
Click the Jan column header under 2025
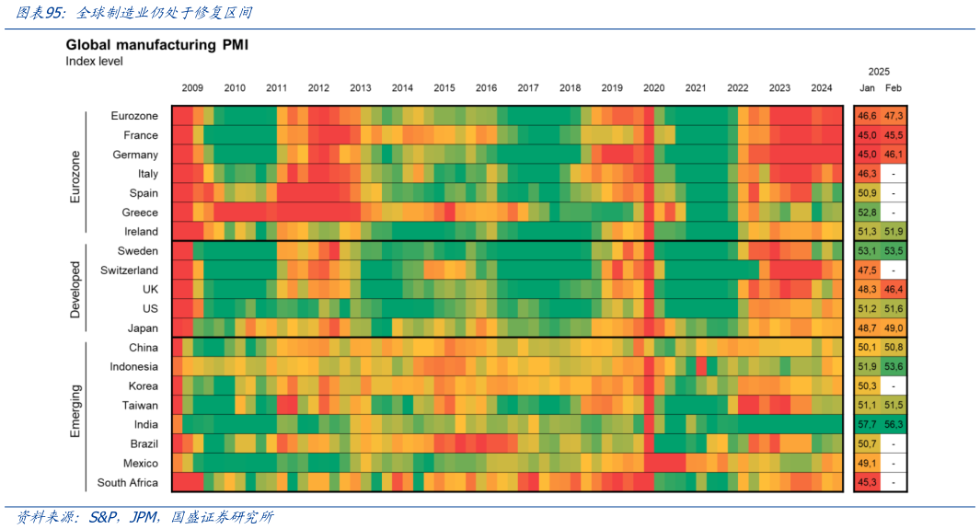click(867, 88)
